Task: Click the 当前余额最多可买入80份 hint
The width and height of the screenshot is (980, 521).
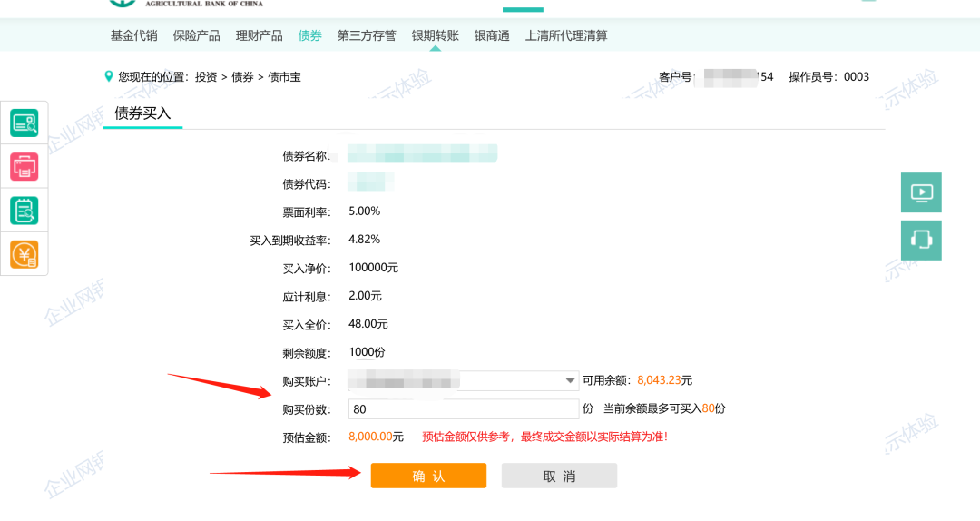Action: click(x=664, y=408)
